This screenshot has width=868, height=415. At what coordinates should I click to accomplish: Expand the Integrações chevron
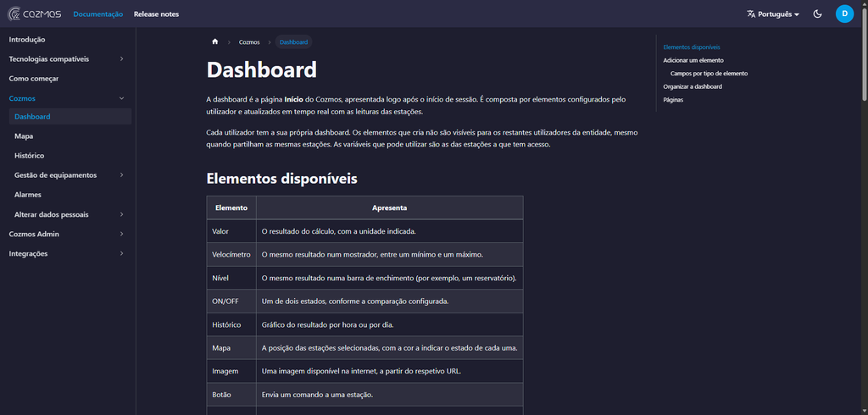122,253
